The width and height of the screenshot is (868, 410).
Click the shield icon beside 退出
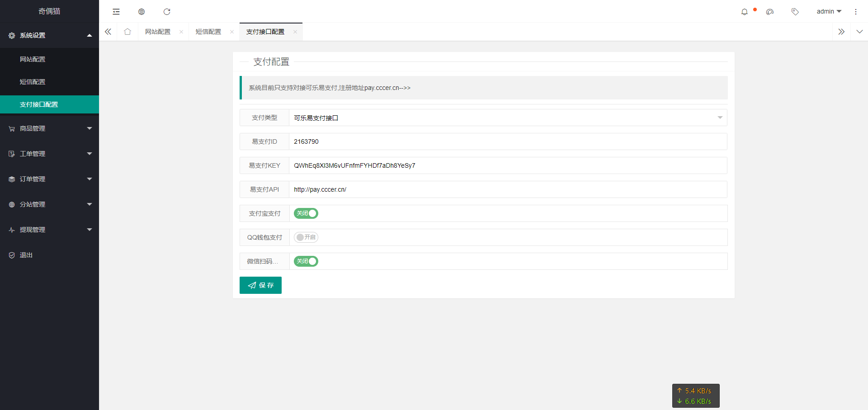12,255
